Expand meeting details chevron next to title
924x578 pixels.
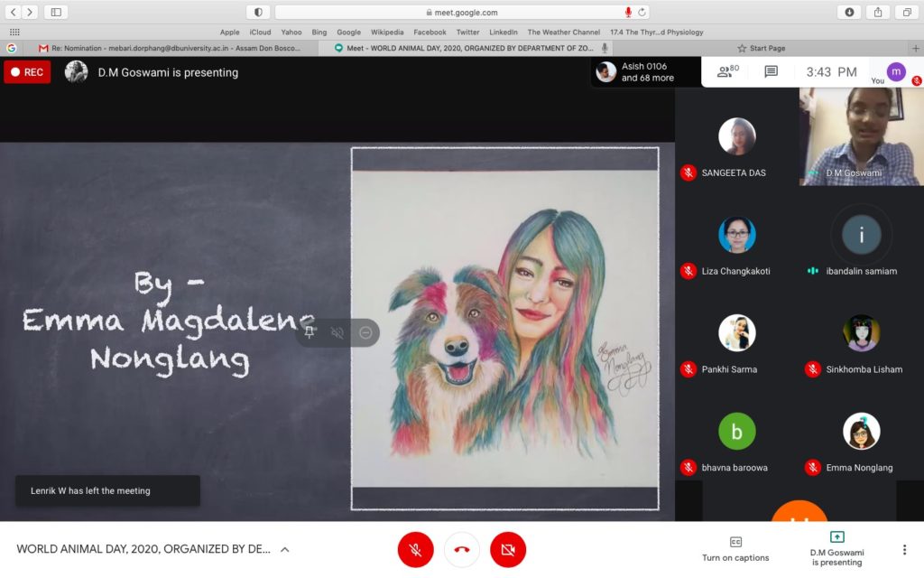click(x=284, y=550)
